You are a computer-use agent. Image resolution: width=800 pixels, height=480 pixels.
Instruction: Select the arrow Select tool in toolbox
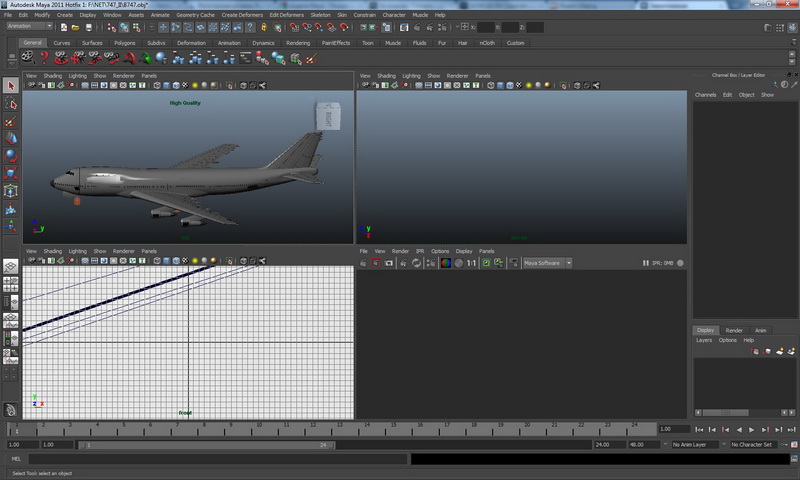coord(11,86)
